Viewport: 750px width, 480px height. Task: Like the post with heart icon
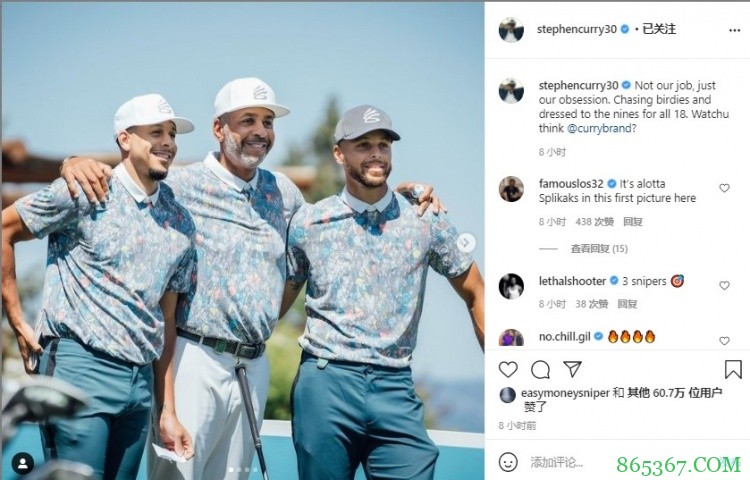[x=508, y=369]
